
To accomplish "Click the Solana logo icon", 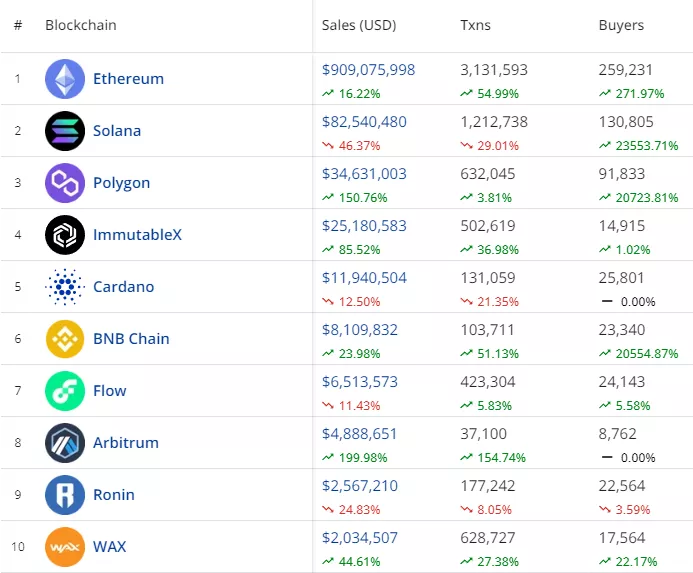I will coord(65,131).
